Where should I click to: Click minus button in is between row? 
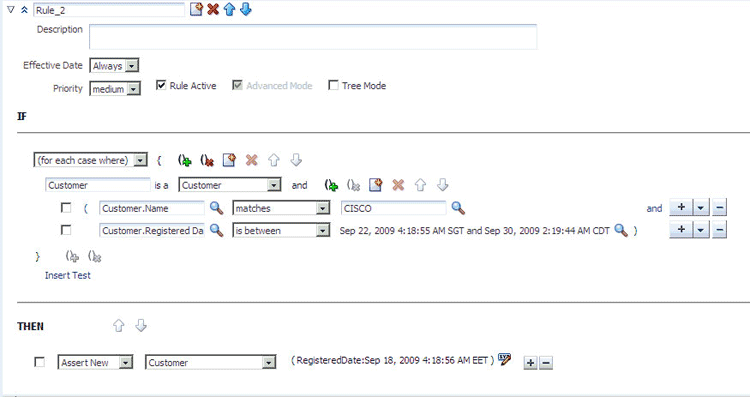pyautogui.click(x=719, y=230)
